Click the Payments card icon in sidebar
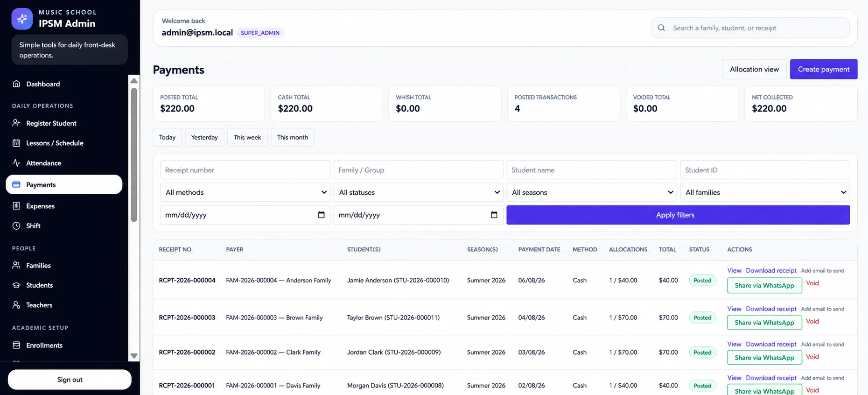Viewport: 868px width, 395px height. [x=16, y=184]
